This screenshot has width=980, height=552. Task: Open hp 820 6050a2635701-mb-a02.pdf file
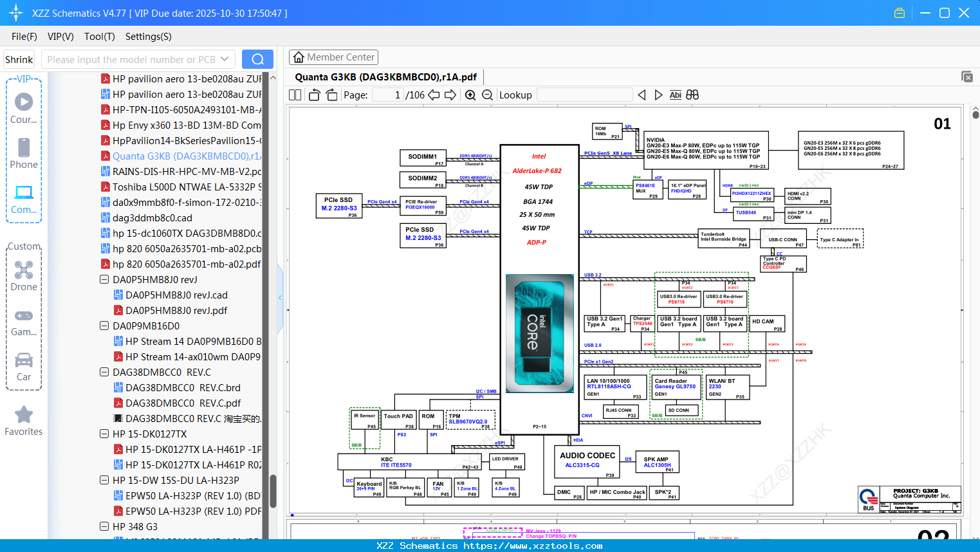pyautogui.click(x=181, y=264)
